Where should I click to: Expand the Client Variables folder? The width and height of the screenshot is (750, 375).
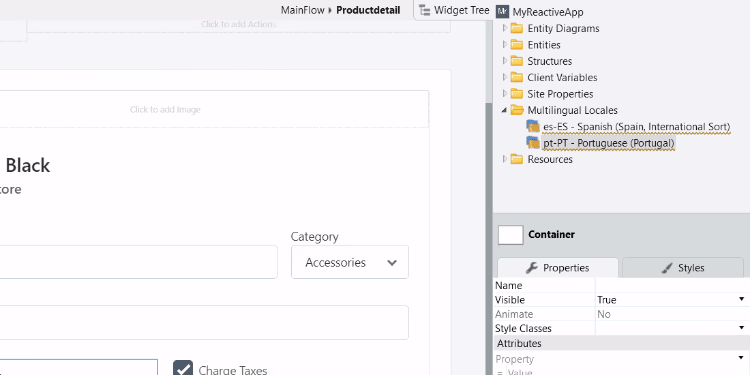click(x=504, y=77)
